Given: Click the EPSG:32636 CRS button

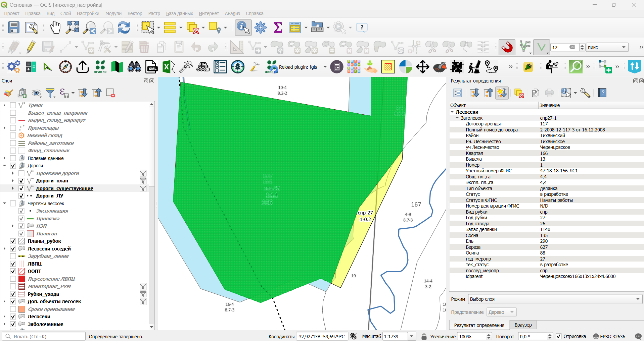Looking at the screenshot, I should click(x=609, y=336).
